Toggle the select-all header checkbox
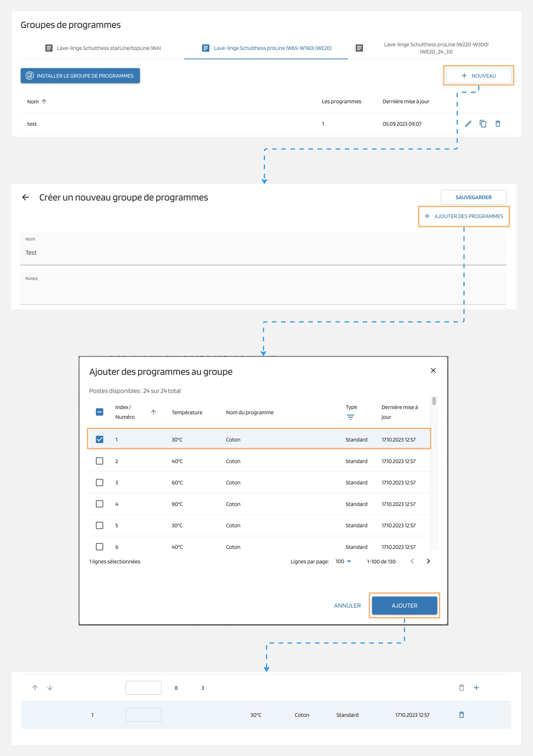This screenshot has width=533, height=756. tap(100, 412)
